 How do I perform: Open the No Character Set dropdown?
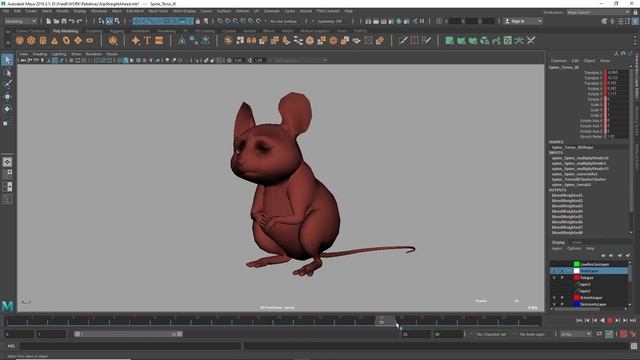tap(491, 334)
